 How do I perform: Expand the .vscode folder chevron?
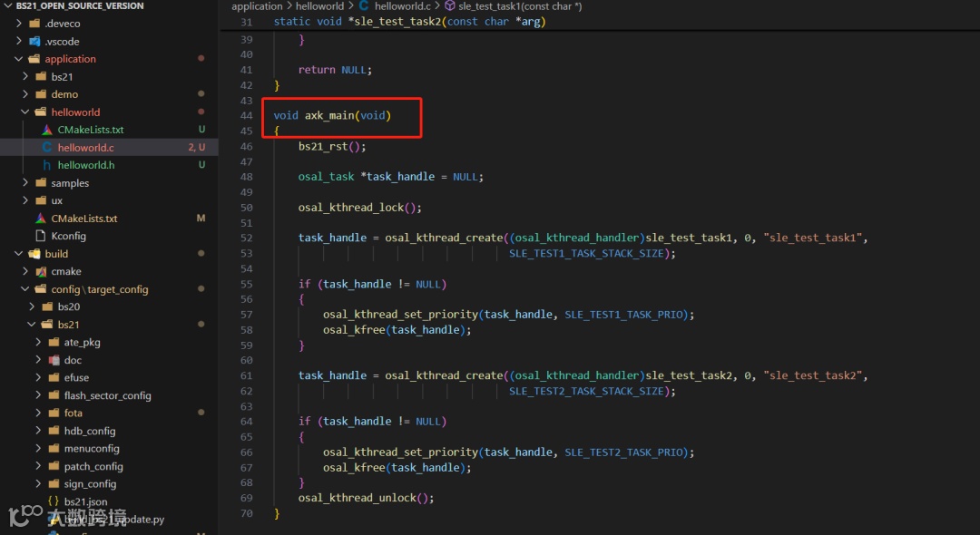click(19, 41)
